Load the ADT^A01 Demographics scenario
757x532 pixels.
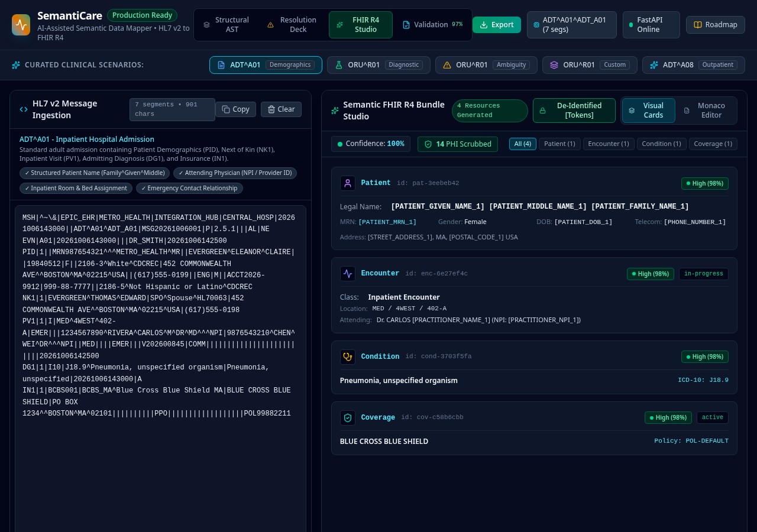pyautogui.click(x=266, y=65)
